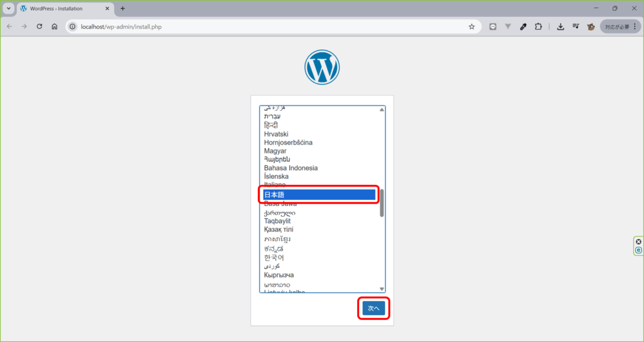Click the 対応が必要 update button
Screen dimensions: 644x342
coord(619,26)
